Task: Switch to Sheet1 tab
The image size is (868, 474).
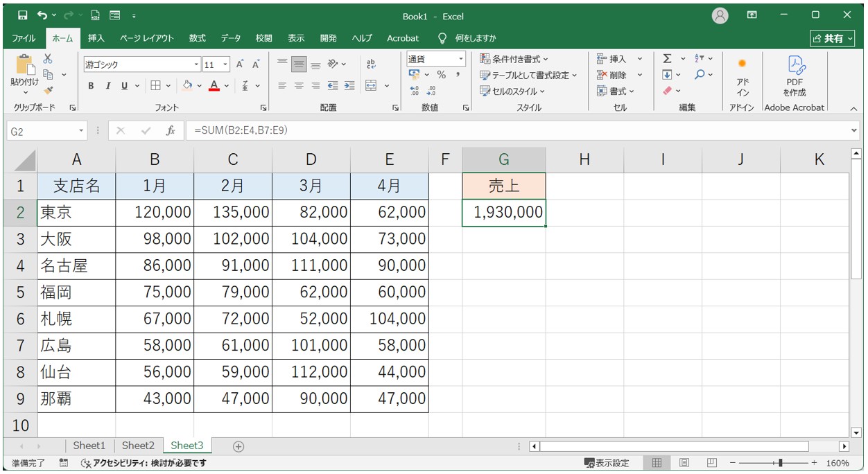Action: pyautogui.click(x=89, y=446)
